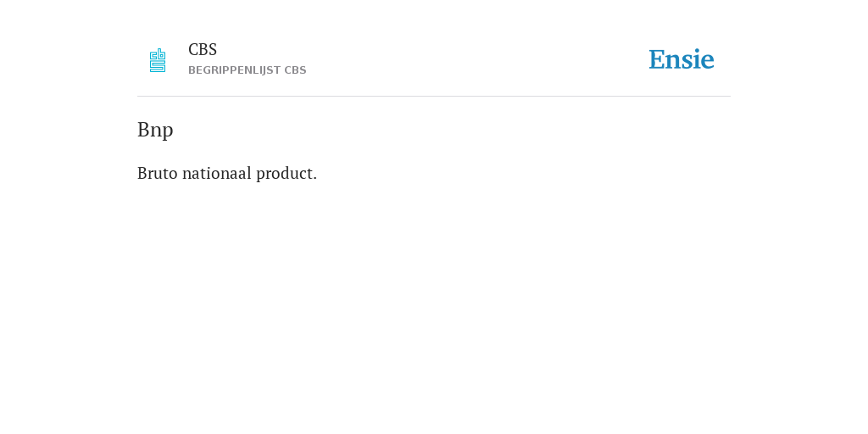Open the Ensie logo link
The height and width of the screenshot is (434, 868).
682,59
